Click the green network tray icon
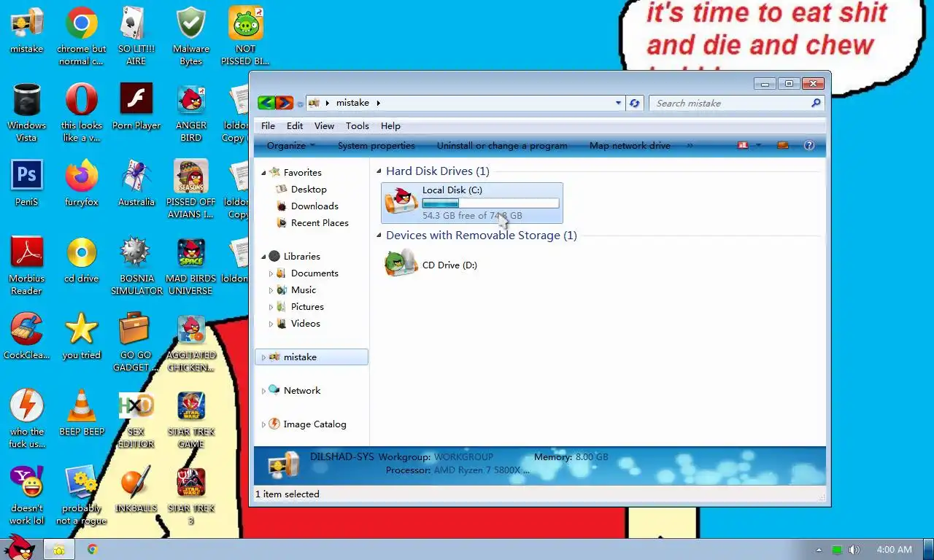Screen dimensions: 934x560 837,550
